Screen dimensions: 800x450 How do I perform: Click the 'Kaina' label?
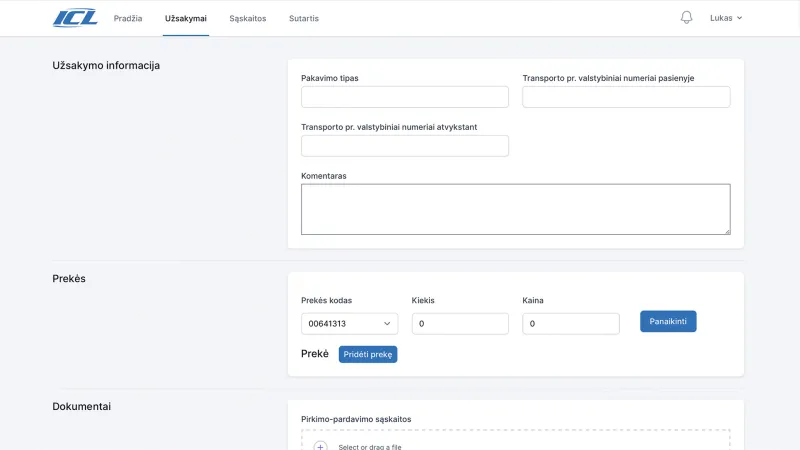pos(533,301)
